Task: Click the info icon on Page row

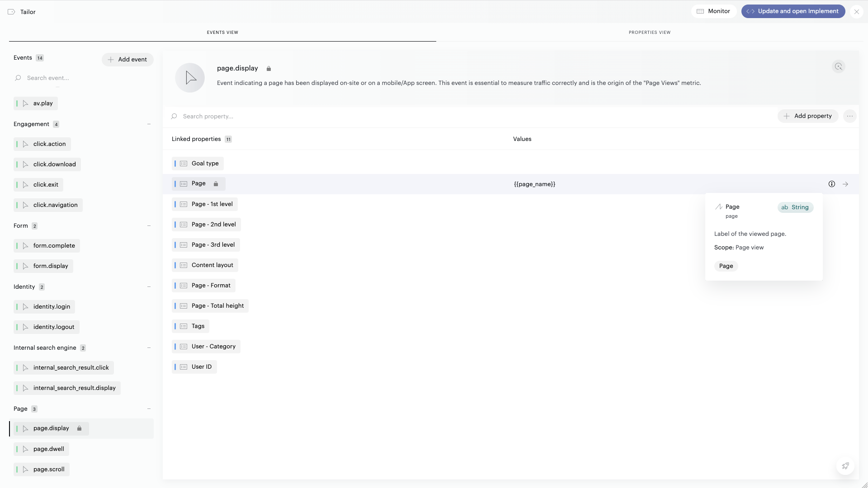Action: click(831, 184)
